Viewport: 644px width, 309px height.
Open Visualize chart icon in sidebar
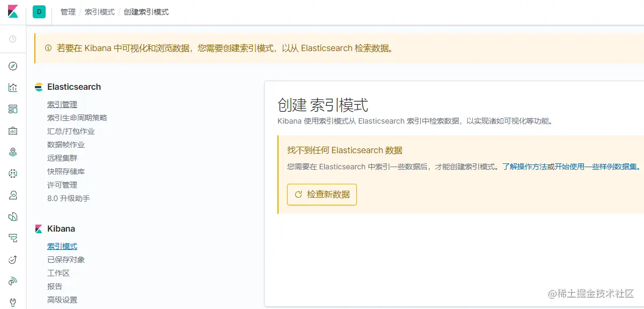coord(13,88)
